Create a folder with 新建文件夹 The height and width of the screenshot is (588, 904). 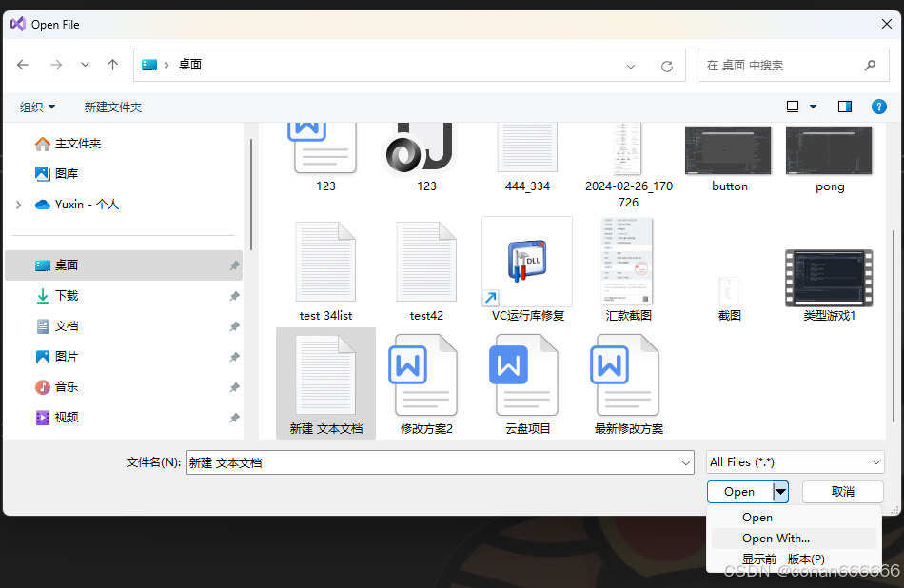112,107
